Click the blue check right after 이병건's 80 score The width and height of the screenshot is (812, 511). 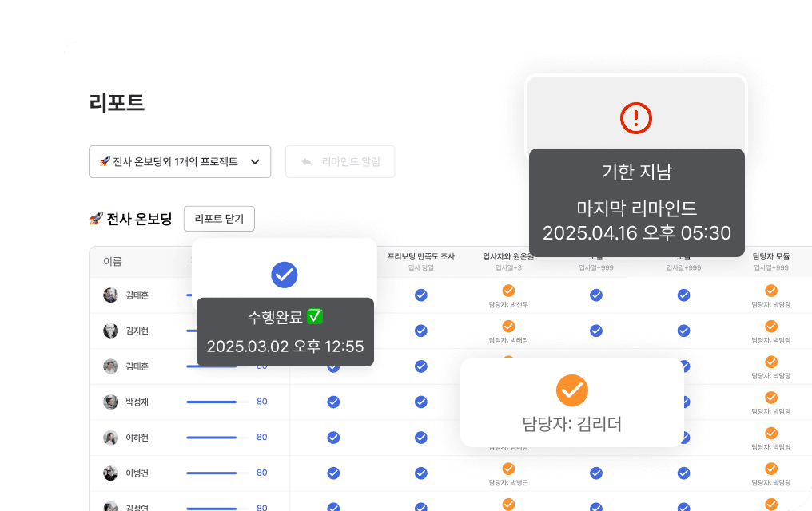point(333,473)
